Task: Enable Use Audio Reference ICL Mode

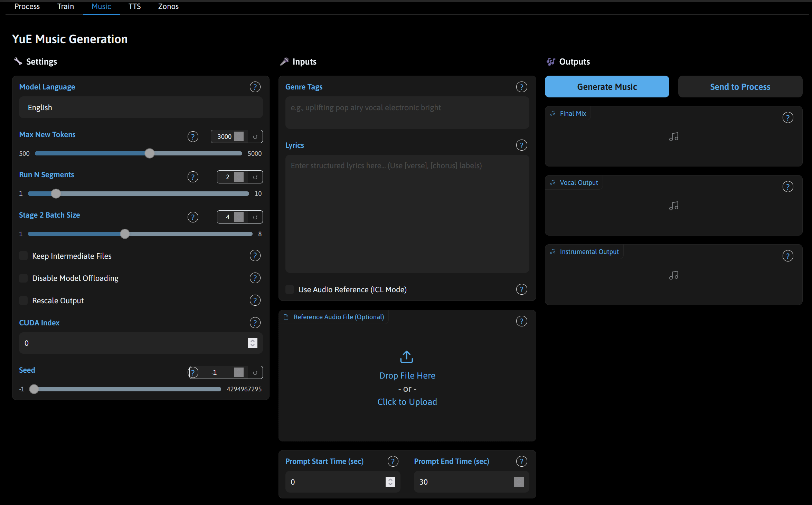Action: [x=289, y=289]
